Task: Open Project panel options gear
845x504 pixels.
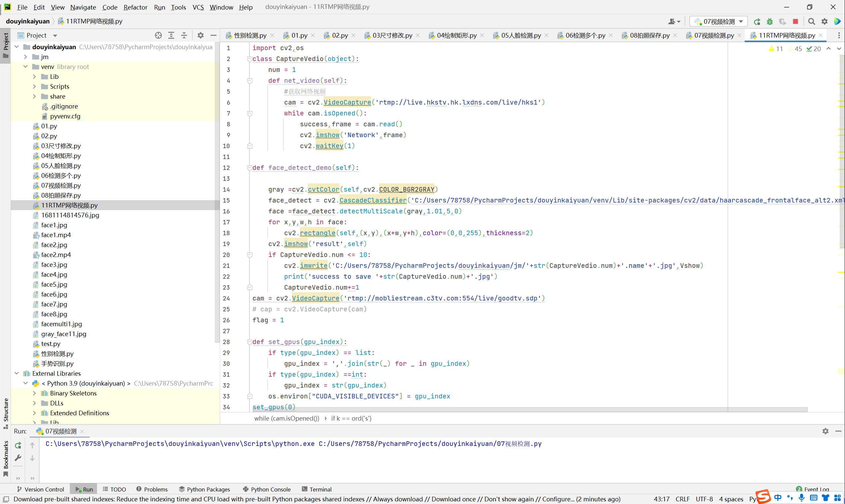Action: pyautogui.click(x=201, y=35)
